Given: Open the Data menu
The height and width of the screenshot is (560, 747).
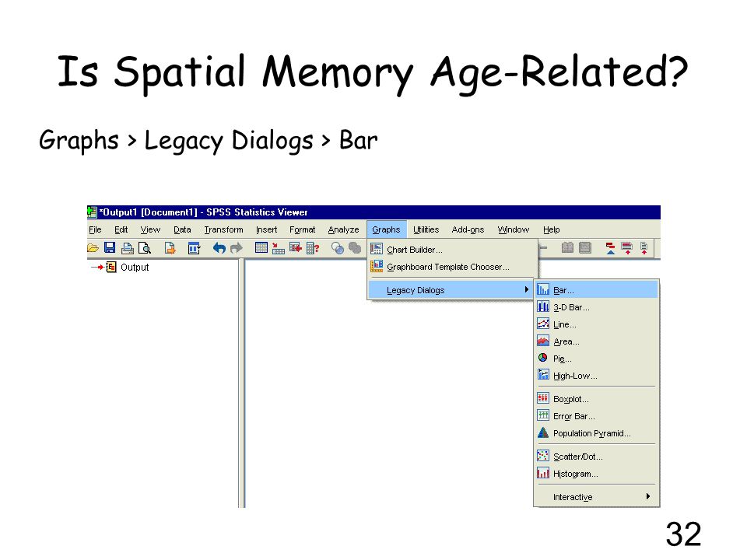Looking at the screenshot, I should 182,229.
